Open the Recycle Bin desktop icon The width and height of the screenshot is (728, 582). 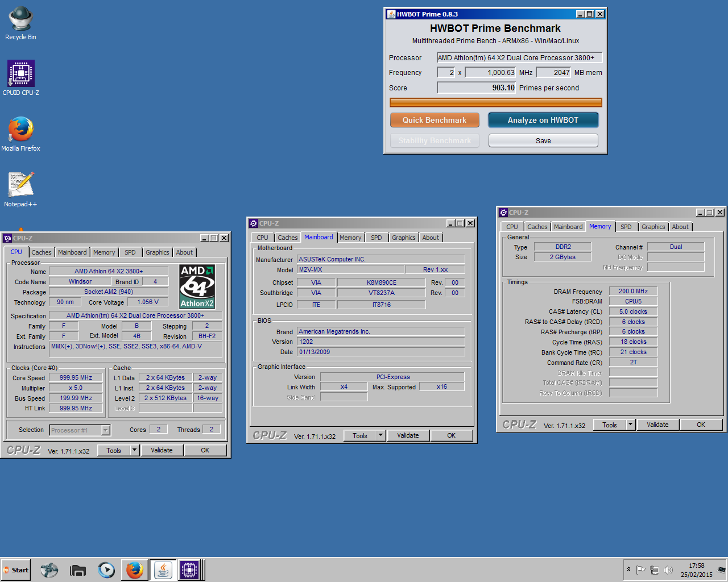(20, 23)
